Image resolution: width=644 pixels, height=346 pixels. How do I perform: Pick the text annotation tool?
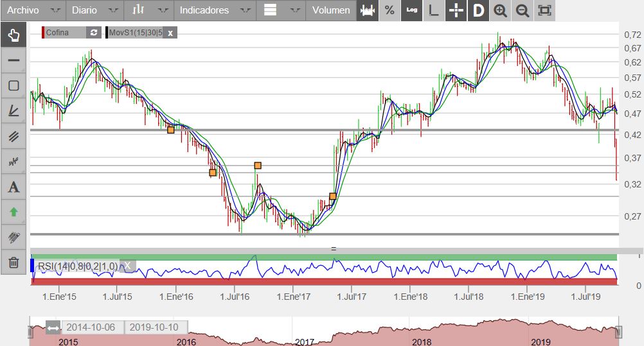[x=13, y=187]
